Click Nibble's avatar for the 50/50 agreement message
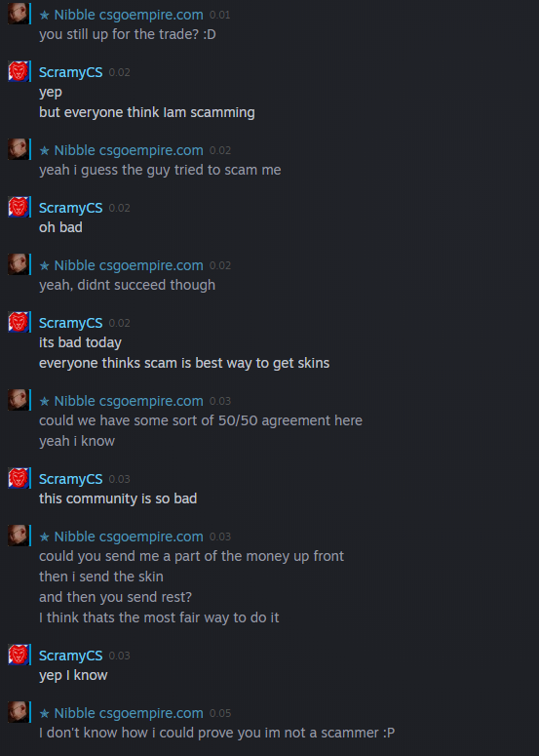Viewport: 539px width, 756px height. point(18,400)
